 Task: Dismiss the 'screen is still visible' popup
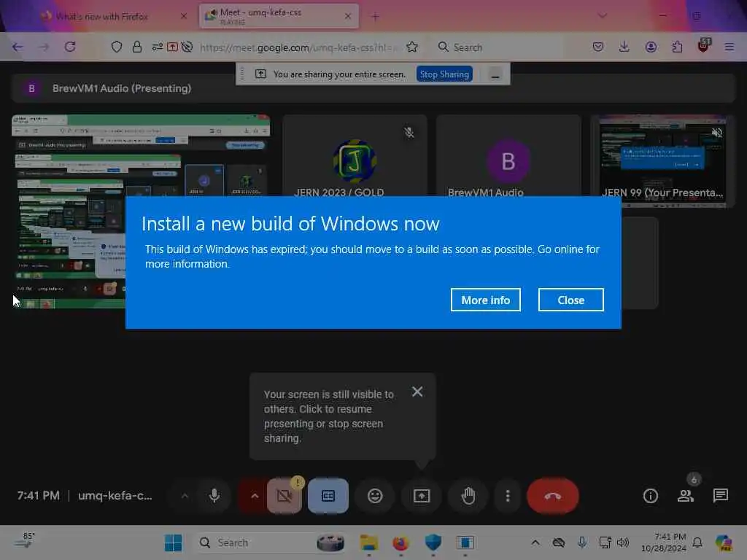click(x=417, y=392)
